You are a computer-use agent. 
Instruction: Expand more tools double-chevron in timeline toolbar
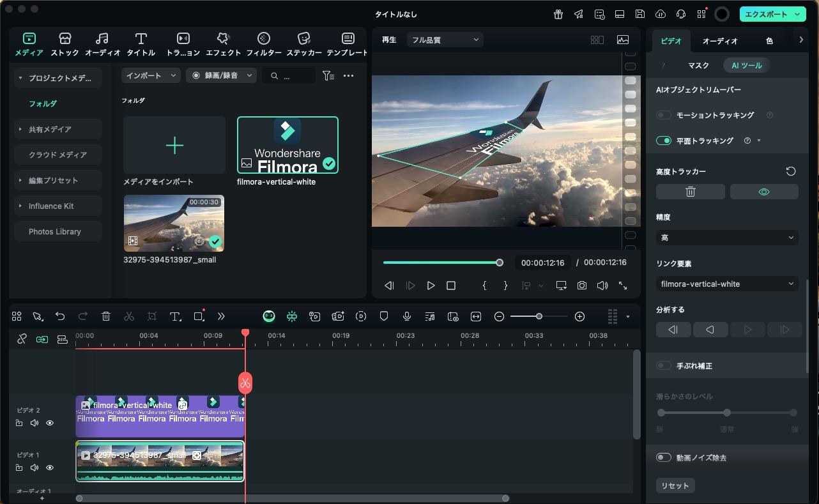[x=221, y=316]
